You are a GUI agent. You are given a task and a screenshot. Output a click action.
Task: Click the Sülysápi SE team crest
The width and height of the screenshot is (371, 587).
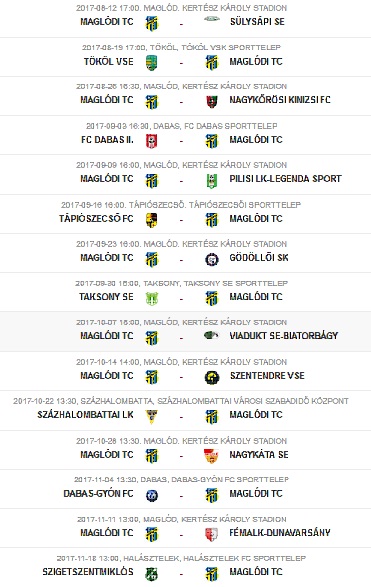(x=212, y=19)
